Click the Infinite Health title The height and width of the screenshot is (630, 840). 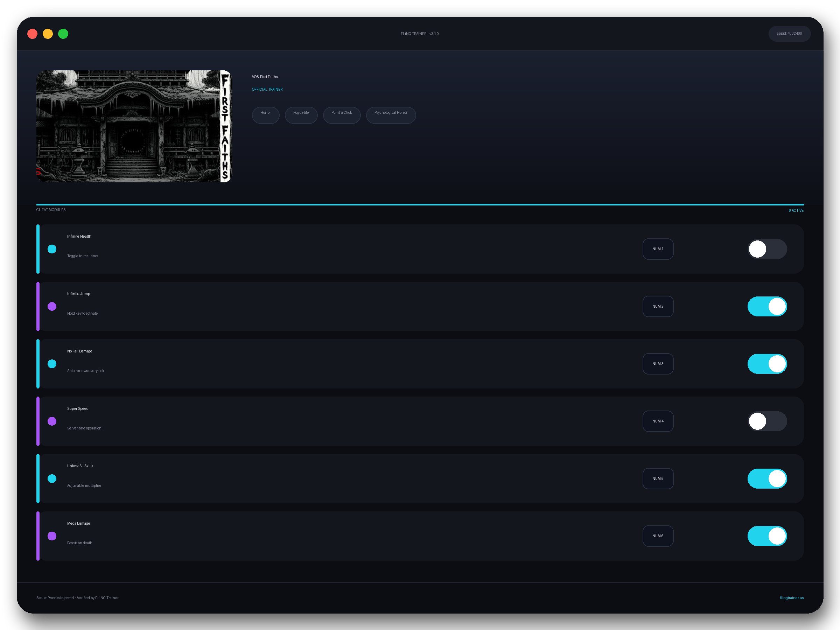pos(79,236)
